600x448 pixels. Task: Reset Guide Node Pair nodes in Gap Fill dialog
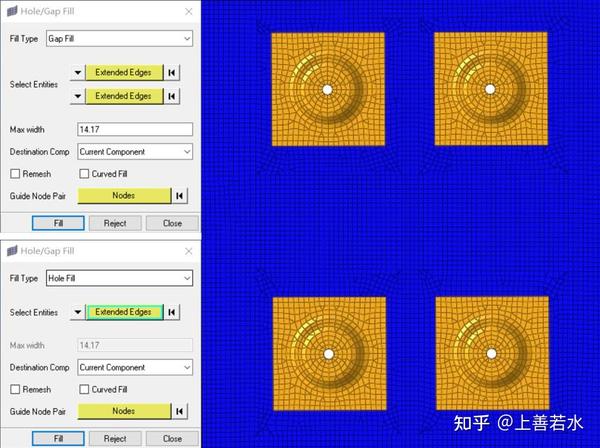coord(179,196)
